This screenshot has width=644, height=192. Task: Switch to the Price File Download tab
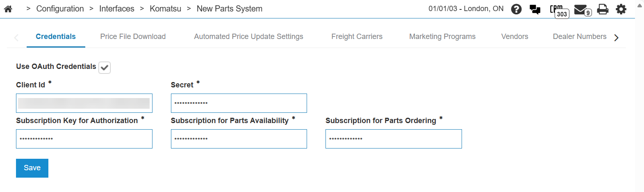point(133,37)
